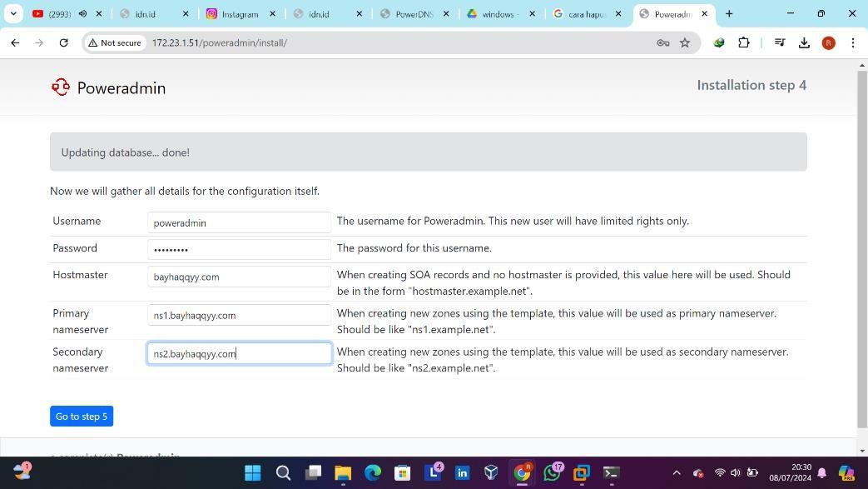Image resolution: width=868 pixels, height=489 pixels.
Task: Bookmark this page with the star
Action: click(685, 42)
